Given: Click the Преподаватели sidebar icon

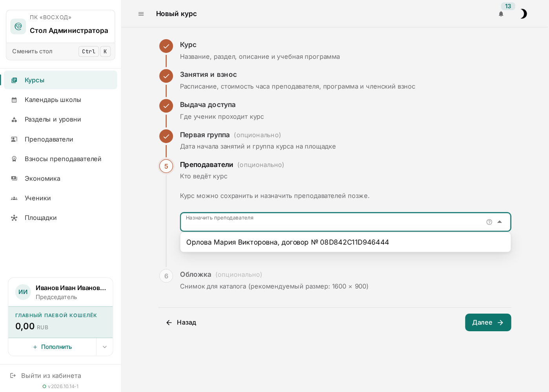Looking at the screenshot, I should pyautogui.click(x=14, y=139).
